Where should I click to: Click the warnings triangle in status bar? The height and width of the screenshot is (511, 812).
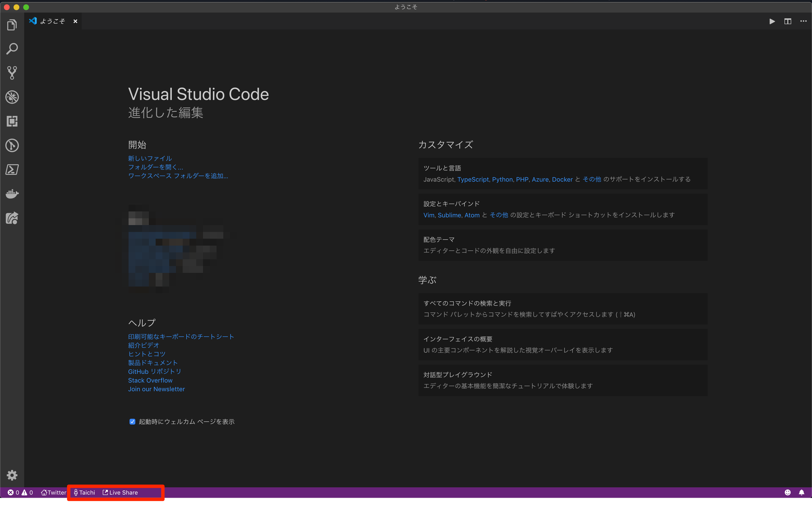click(24, 492)
